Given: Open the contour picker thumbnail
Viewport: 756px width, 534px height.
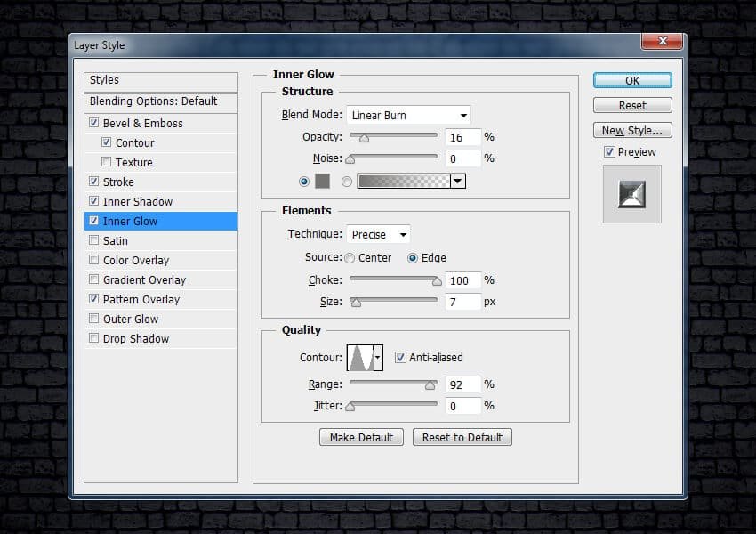Looking at the screenshot, I should tap(359, 358).
